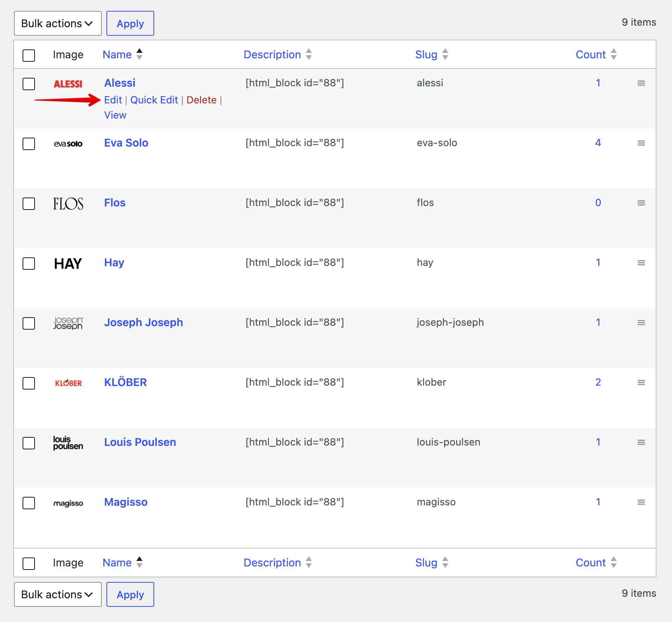Open the Joseph Joseph brand name link
Screen dimensions: 672x622
click(143, 322)
